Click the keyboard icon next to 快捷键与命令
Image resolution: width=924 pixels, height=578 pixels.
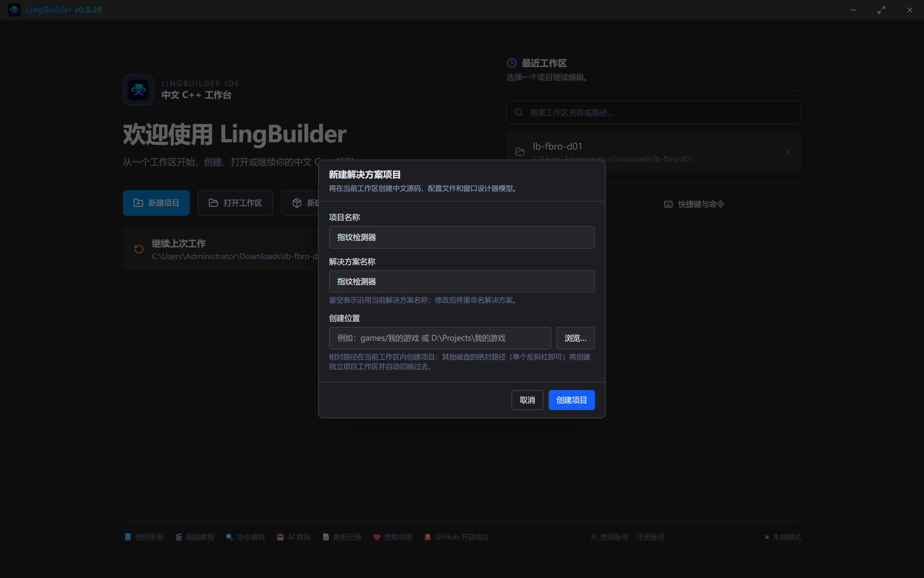[x=668, y=204]
